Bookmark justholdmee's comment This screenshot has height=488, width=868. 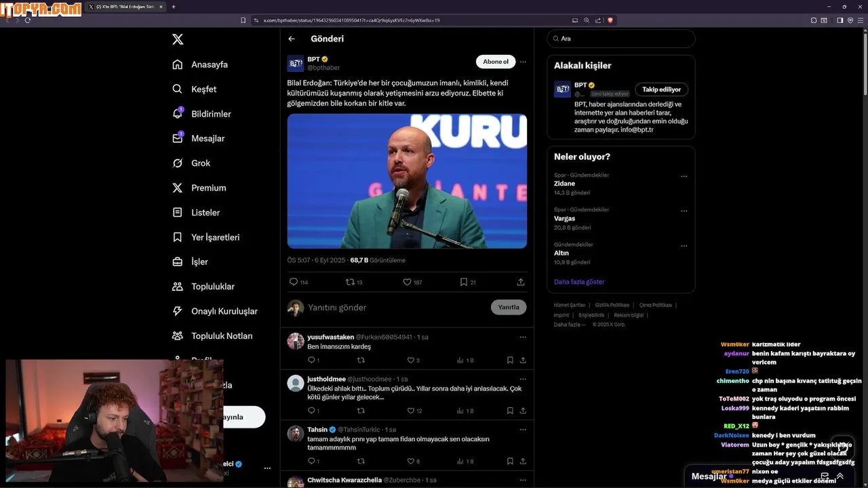(510, 411)
